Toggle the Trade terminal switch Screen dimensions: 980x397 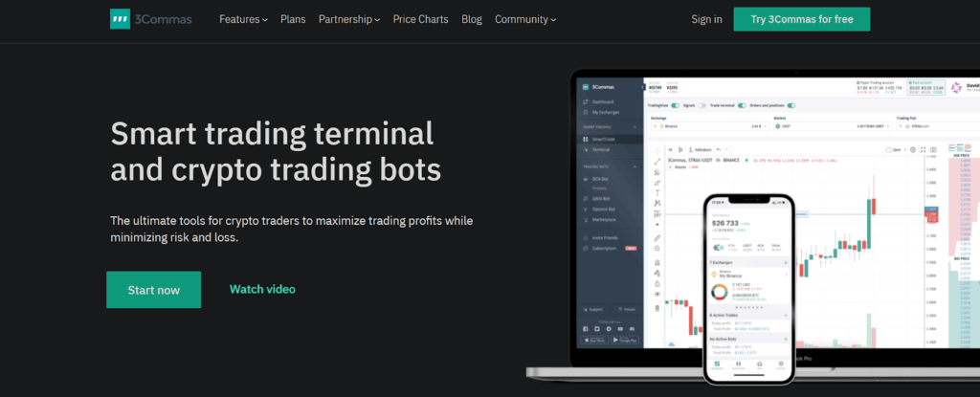(x=742, y=105)
